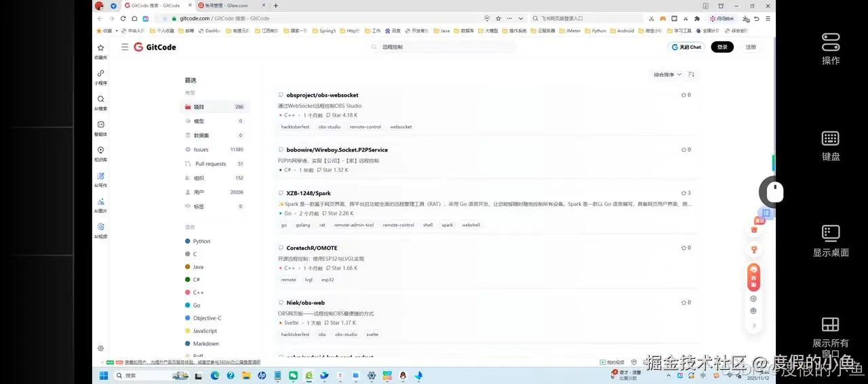868x384 pixels.
Task: Filter results by 模型
Action: click(x=214, y=121)
